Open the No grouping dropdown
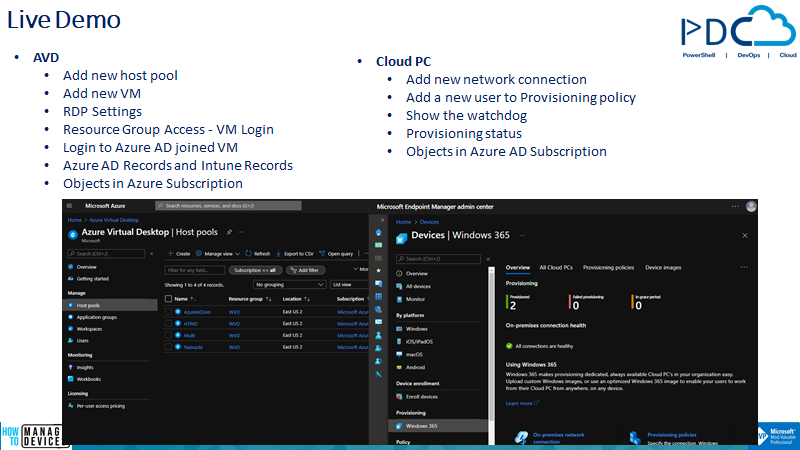 point(289,285)
